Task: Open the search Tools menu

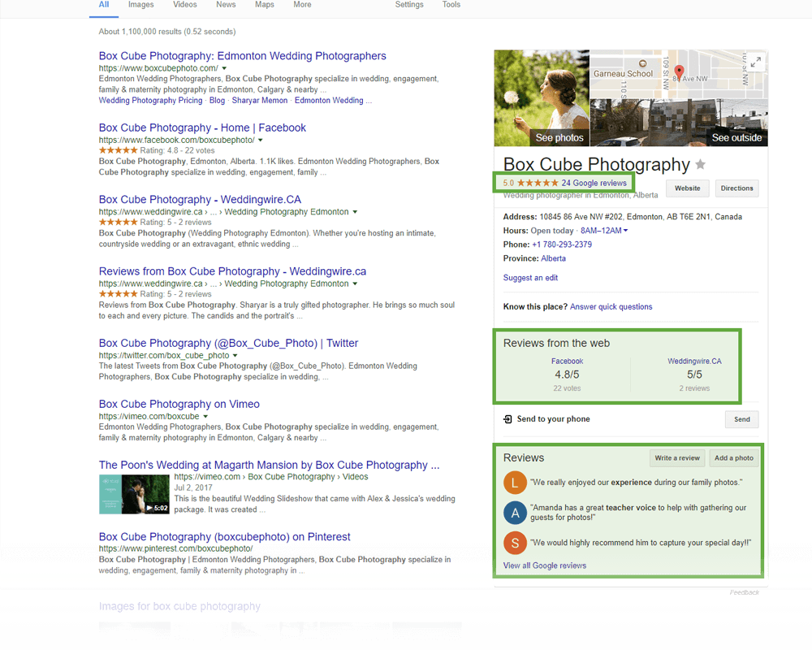Action: coord(451,5)
